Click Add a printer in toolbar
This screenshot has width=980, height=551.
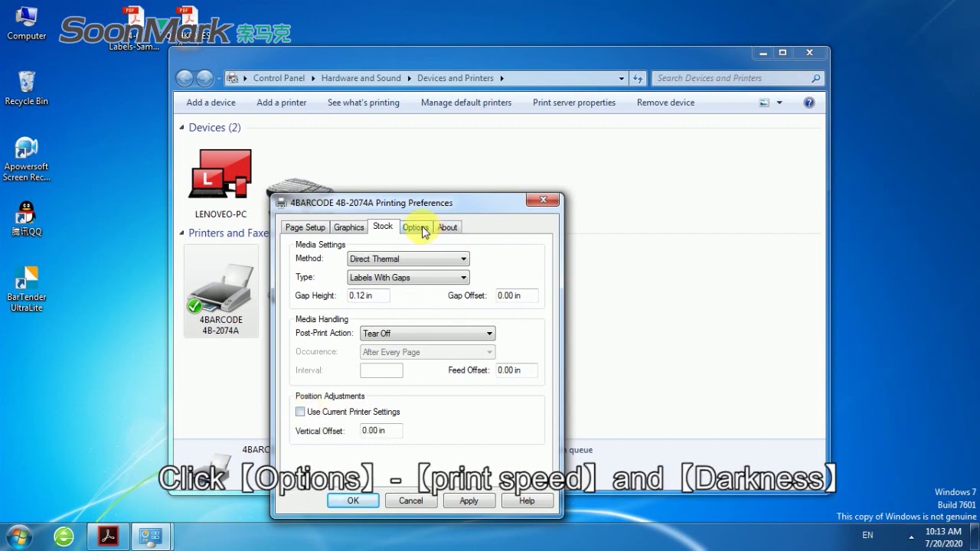point(281,103)
